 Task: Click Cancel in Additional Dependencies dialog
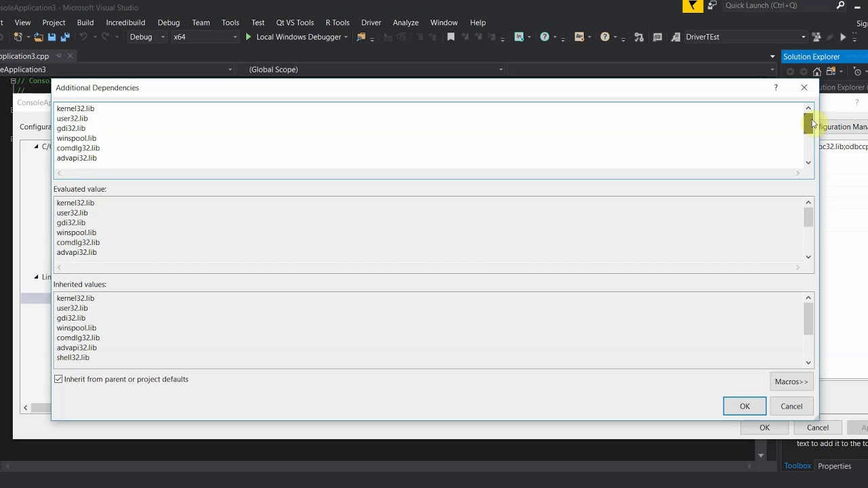791,406
